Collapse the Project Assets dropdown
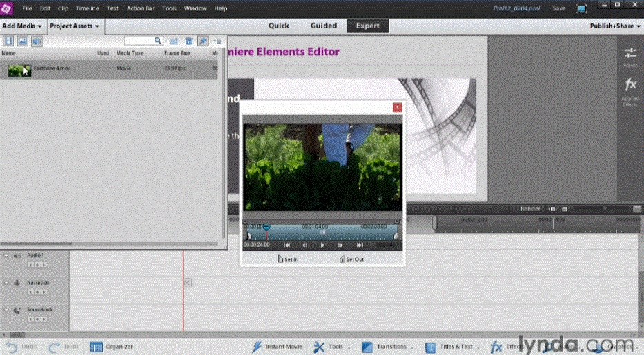Viewport: 644px width, 355px height. click(x=75, y=26)
